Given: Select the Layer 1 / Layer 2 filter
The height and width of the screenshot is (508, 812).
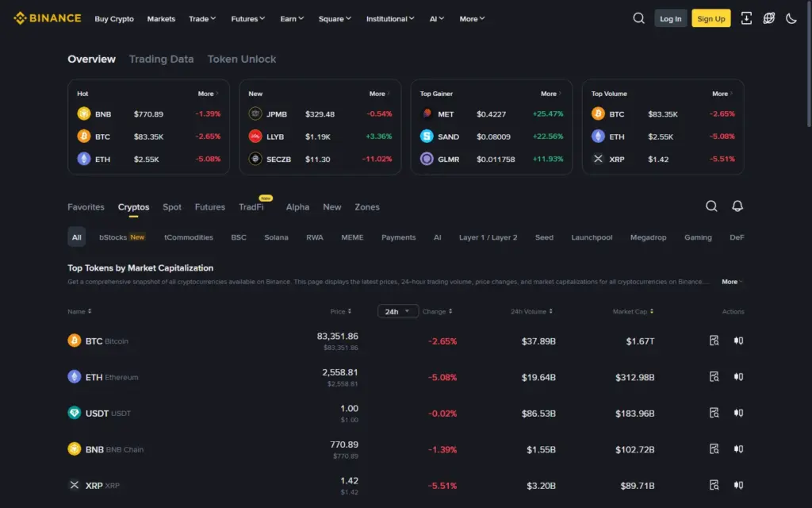Looking at the screenshot, I should pyautogui.click(x=488, y=237).
